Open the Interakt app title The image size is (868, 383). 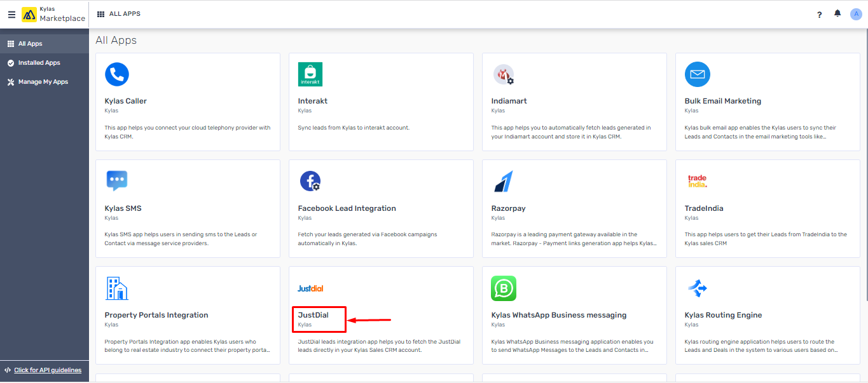[313, 101]
